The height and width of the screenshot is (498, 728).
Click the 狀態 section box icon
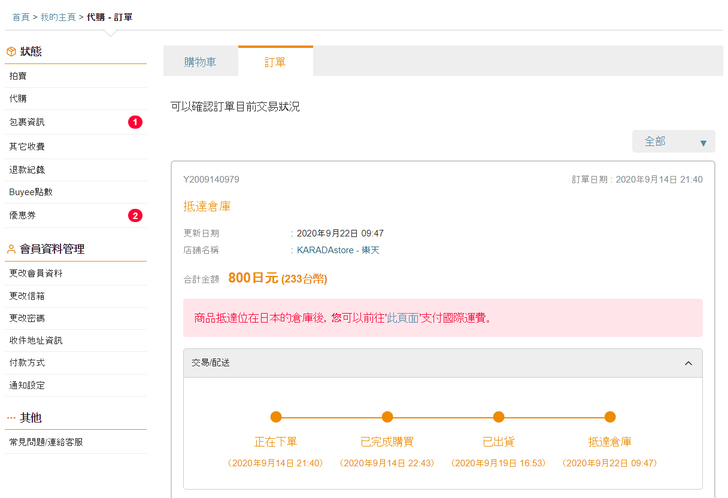(x=11, y=52)
